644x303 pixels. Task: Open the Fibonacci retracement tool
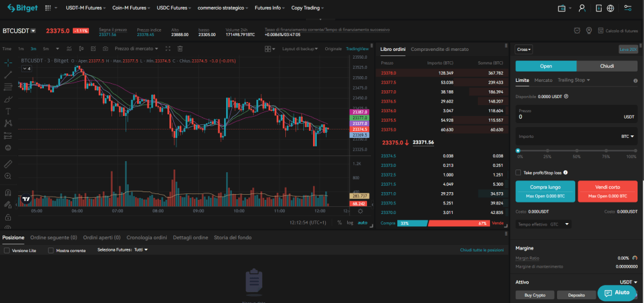coord(8,87)
